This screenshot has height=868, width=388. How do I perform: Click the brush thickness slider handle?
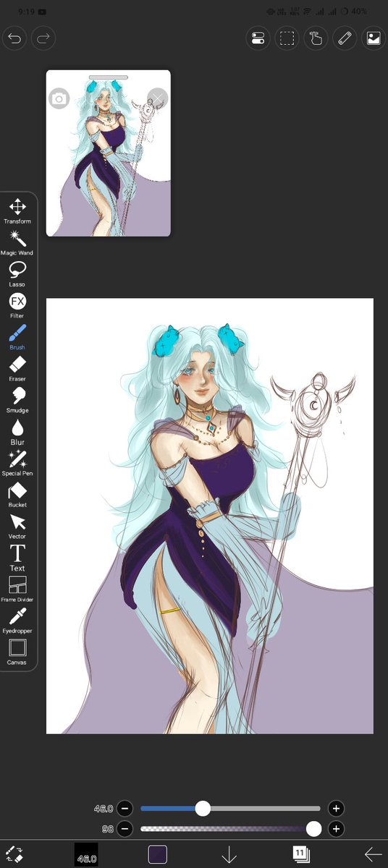[203, 808]
